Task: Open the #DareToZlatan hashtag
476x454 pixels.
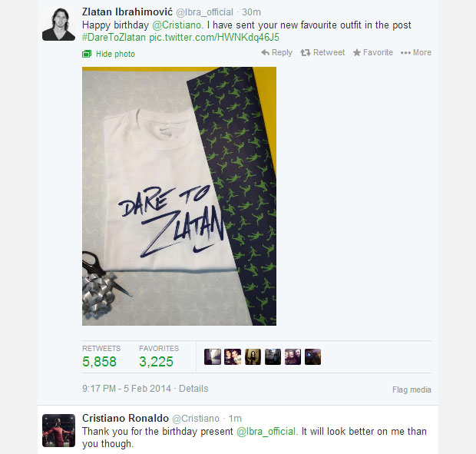Action: pyautogui.click(x=114, y=38)
